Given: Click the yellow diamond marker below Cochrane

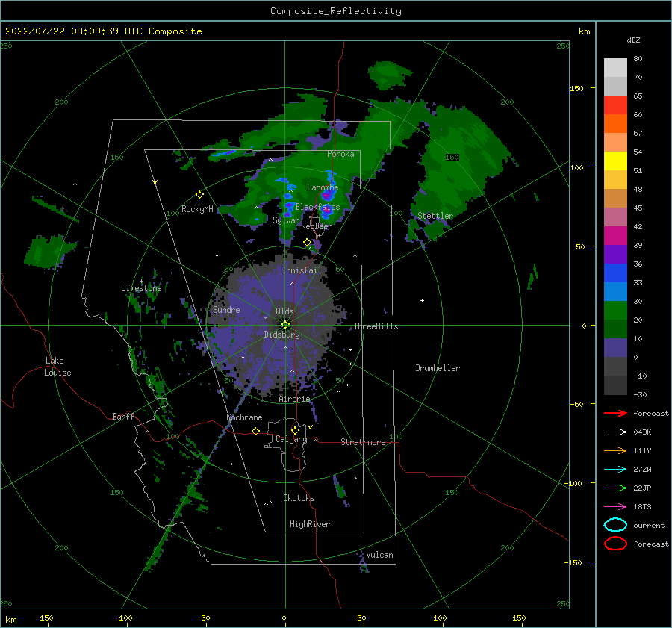Looking at the screenshot, I should tap(255, 431).
